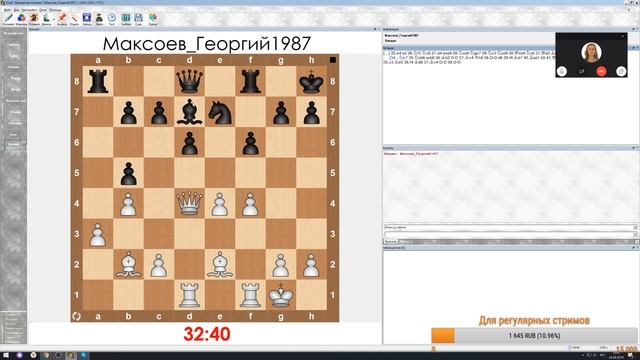Open the Windows Start menu
This screenshot has width=640, height=360.
pos(6,356)
